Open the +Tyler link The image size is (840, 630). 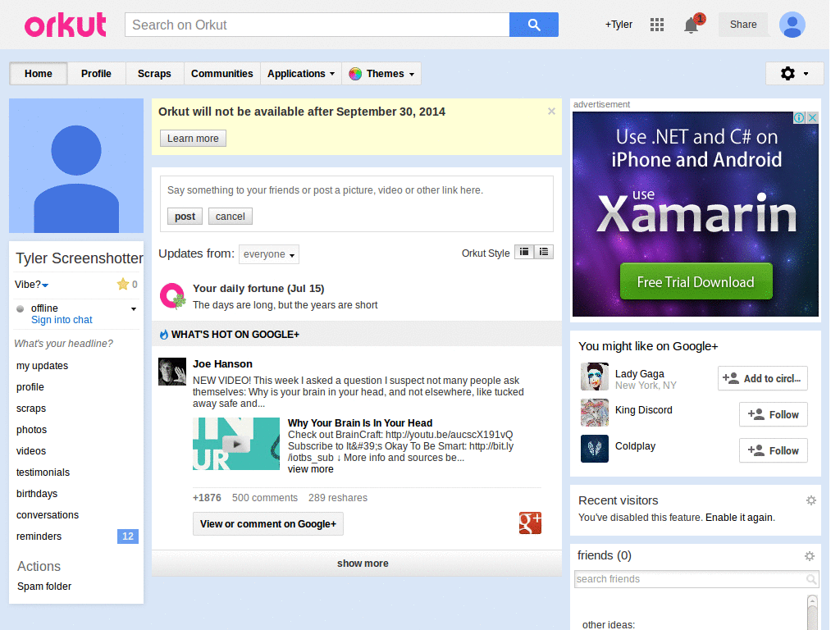(x=619, y=25)
